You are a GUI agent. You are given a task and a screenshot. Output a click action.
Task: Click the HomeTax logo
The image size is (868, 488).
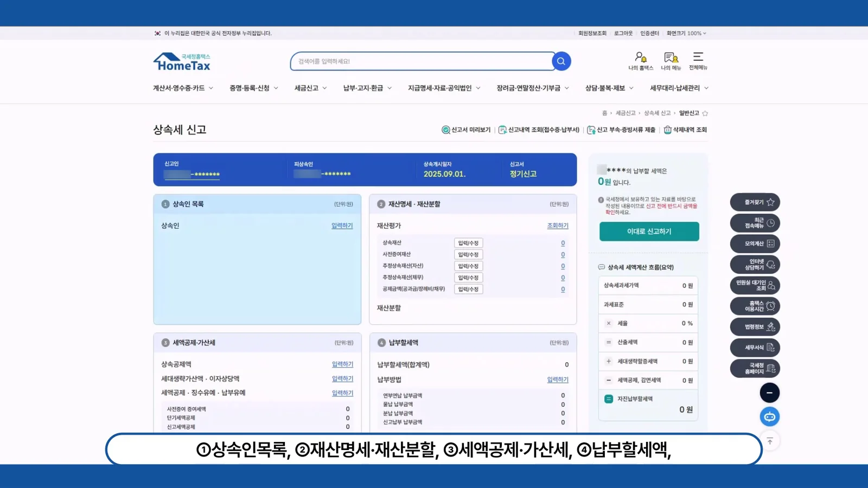tap(182, 62)
